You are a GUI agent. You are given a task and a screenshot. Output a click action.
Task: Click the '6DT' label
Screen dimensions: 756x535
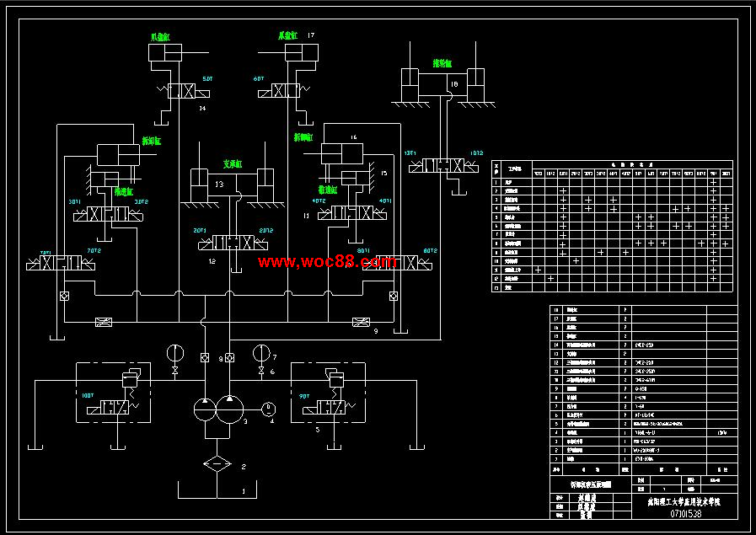click(x=259, y=78)
